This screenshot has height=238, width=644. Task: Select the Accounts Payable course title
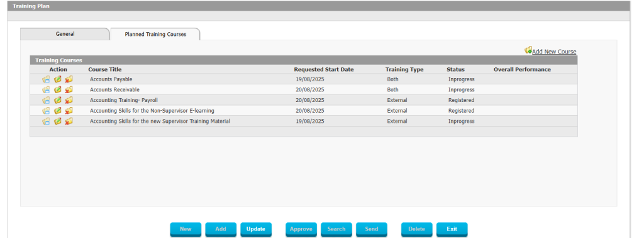pyautogui.click(x=111, y=79)
